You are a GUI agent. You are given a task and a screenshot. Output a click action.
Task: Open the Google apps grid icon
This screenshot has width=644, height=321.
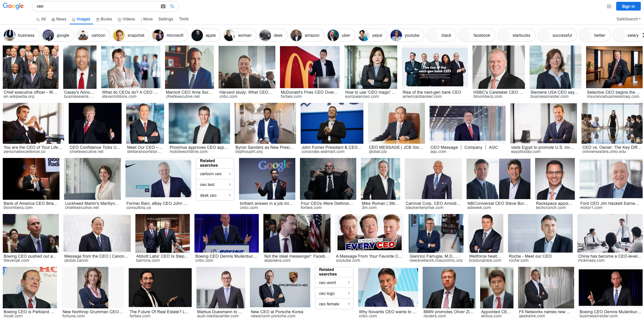[609, 6]
